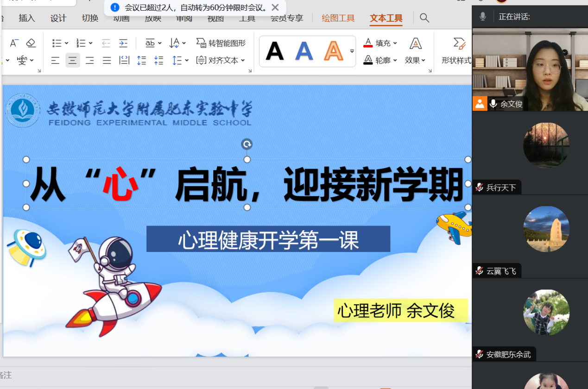Click the 兵行天下 participant avatar
The height and width of the screenshot is (389, 588).
point(546,145)
